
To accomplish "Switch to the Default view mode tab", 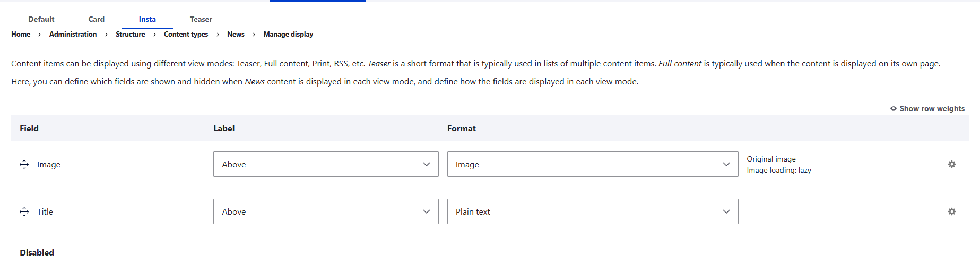I will pos(41,19).
